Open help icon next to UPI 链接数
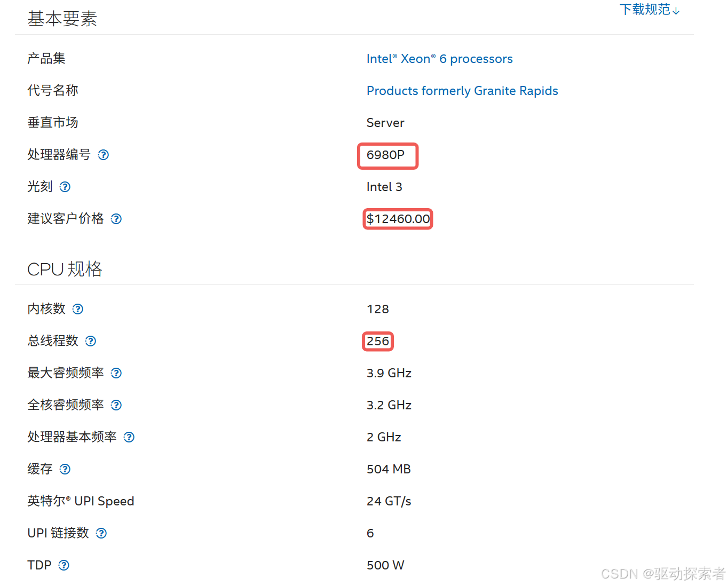Viewport: 728px width, 586px height. click(101, 533)
